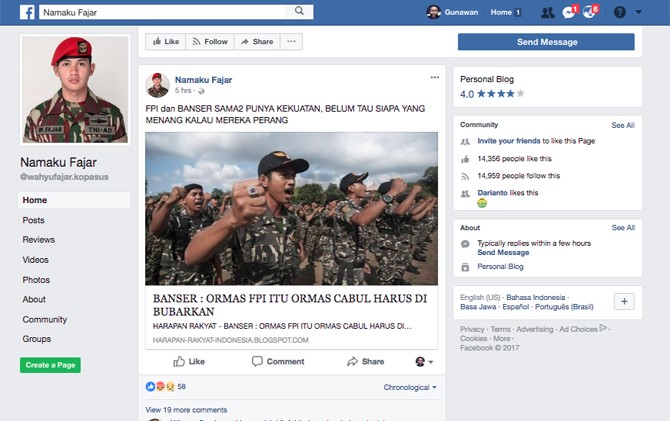This screenshot has width=670, height=421.
Task: Open the notifications globe icon
Action: click(x=589, y=12)
